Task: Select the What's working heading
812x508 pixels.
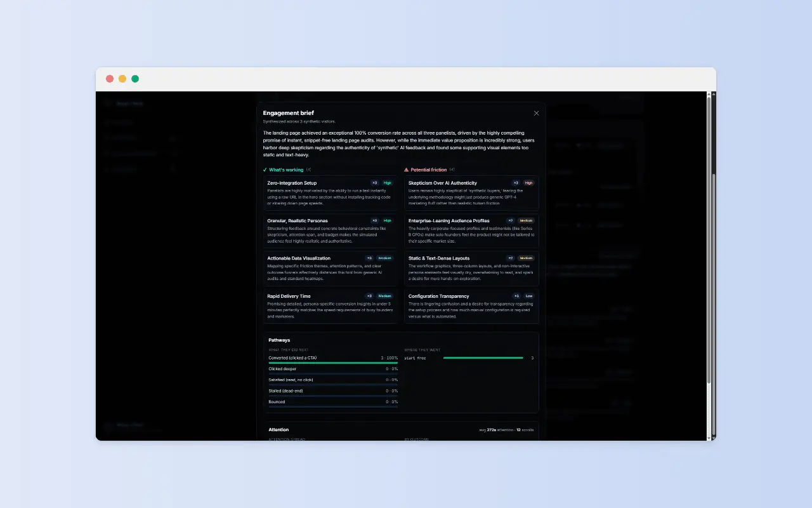Action: (286, 170)
